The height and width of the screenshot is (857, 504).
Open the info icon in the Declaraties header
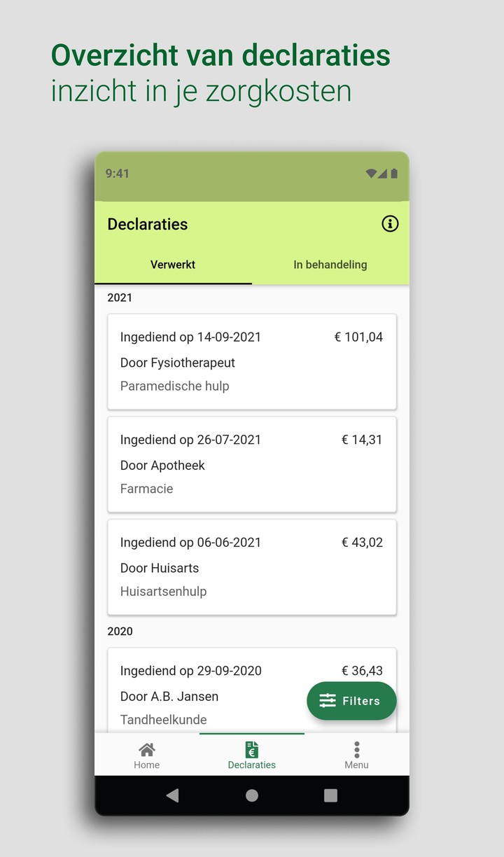click(x=390, y=223)
